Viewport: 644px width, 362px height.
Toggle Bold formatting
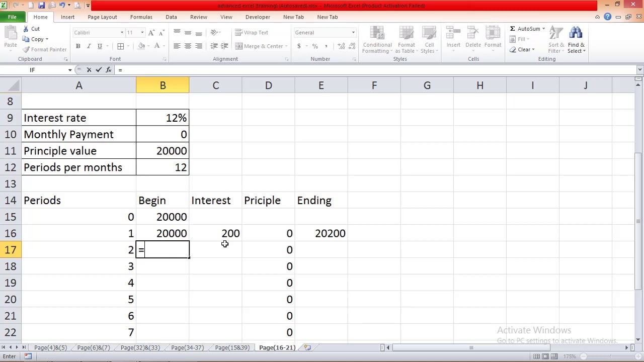[x=78, y=46]
